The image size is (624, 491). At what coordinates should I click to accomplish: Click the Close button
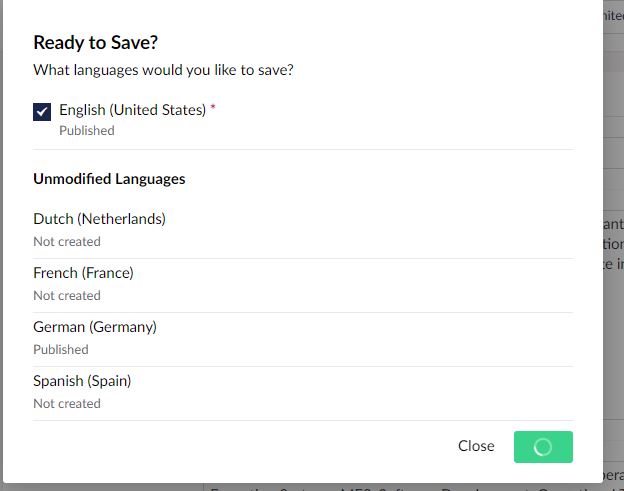(x=476, y=446)
